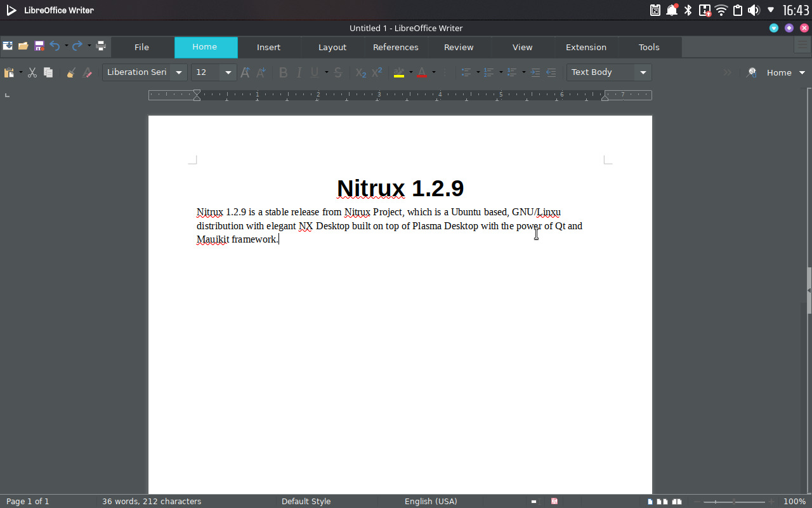Toggle the unordered bullet list
The height and width of the screenshot is (508, 812).
coord(468,72)
